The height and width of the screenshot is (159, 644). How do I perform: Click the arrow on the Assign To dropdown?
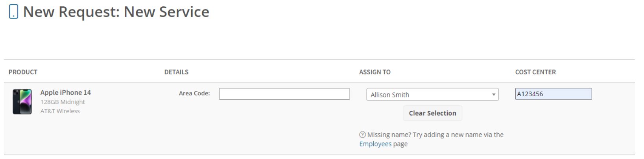coord(493,95)
